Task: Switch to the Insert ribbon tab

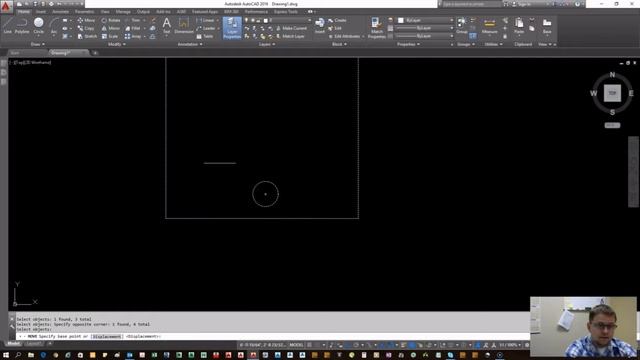Action: coord(41,12)
